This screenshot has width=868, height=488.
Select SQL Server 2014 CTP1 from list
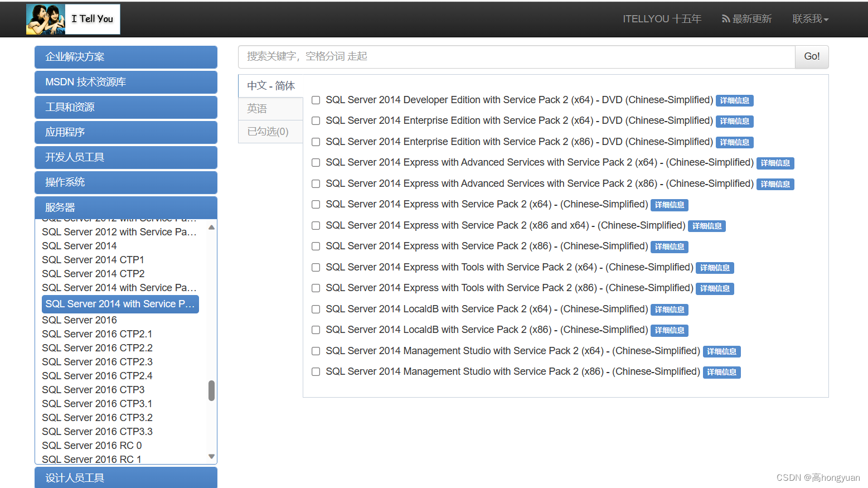[93, 259]
